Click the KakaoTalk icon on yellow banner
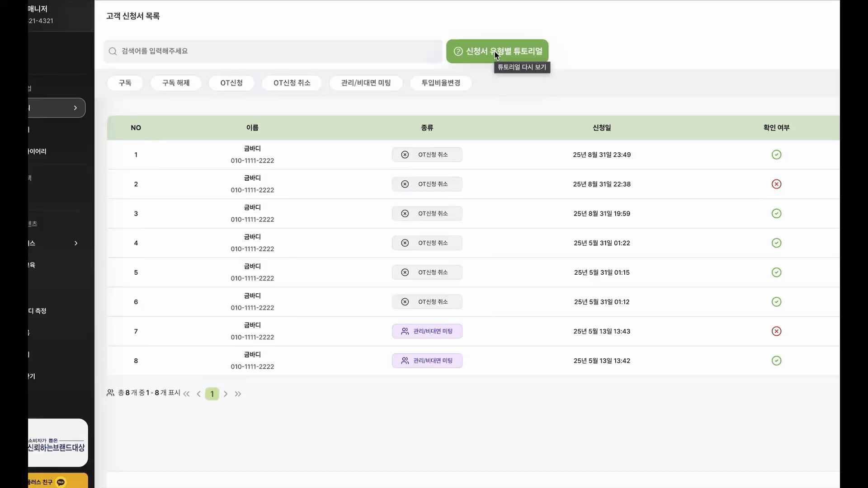This screenshot has width=868, height=488. point(61,482)
